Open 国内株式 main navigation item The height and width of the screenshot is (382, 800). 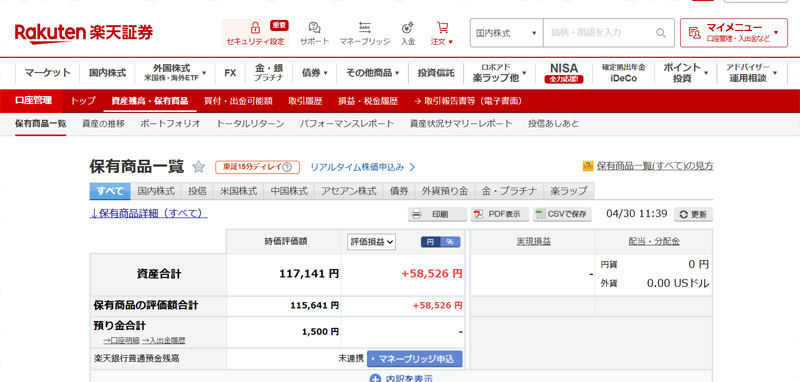107,73
